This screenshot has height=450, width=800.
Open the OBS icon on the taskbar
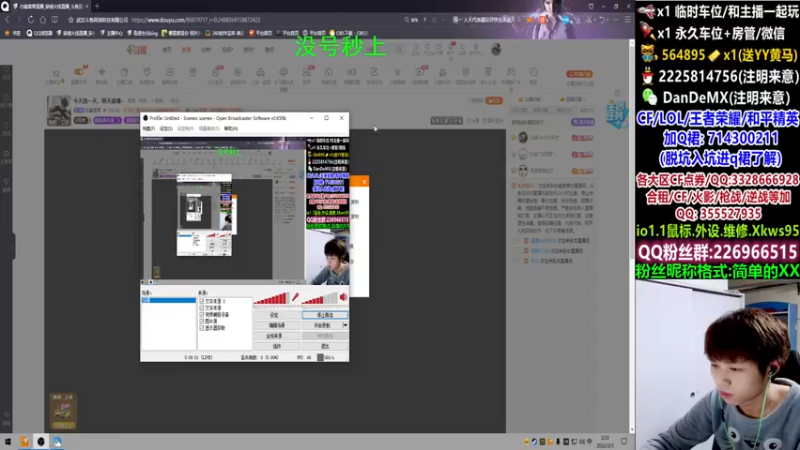(x=41, y=441)
